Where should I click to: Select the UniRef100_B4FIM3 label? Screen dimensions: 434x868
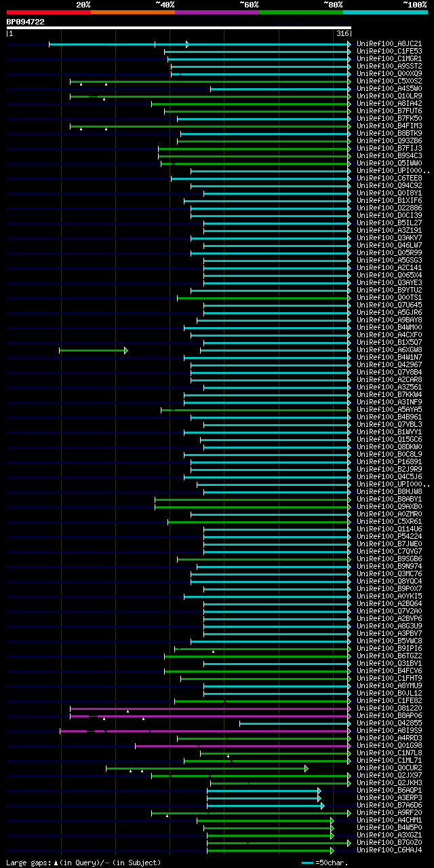click(x=389, y=126)
